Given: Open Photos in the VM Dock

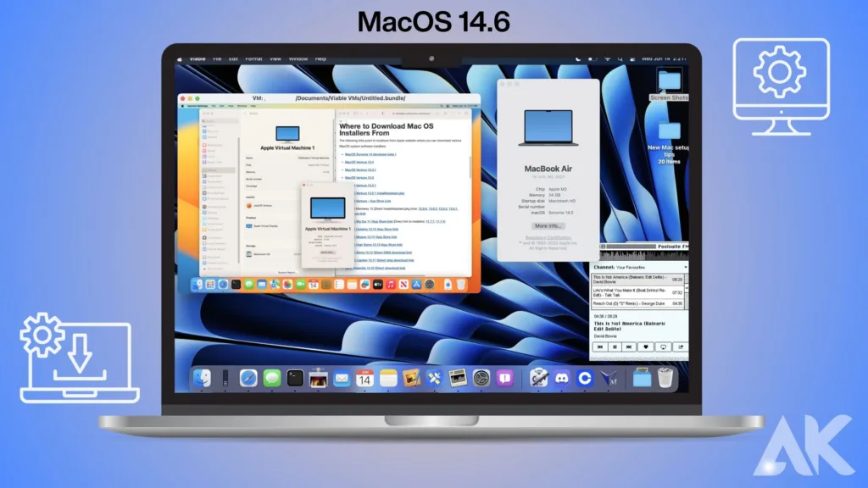Looking at the screenshot, I should (287, 285).
